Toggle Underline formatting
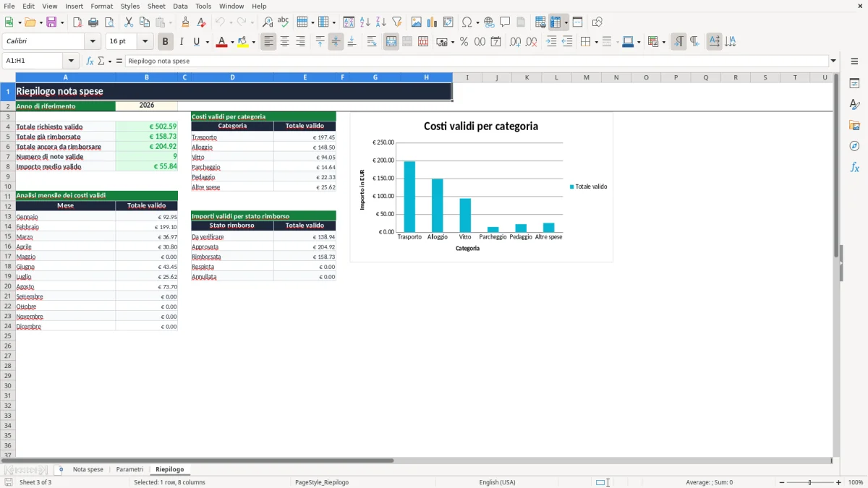 point(196,42)
